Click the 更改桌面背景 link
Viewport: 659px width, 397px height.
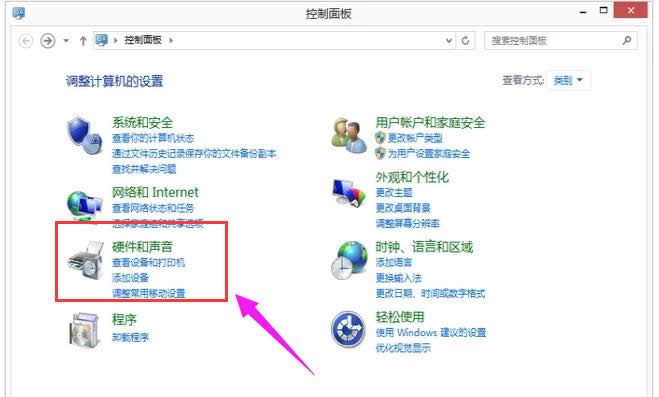click(x=403, y=208)
